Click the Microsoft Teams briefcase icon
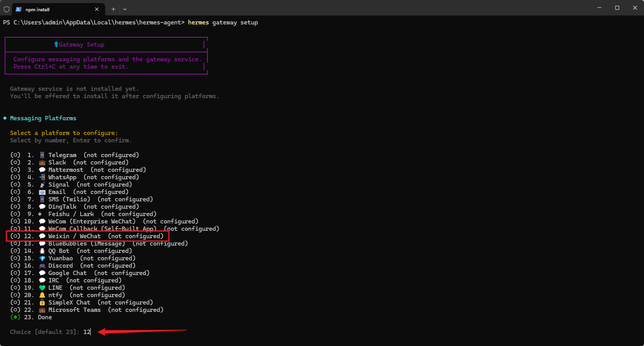Viewport: 644px width, 346px height. [42, 310]
